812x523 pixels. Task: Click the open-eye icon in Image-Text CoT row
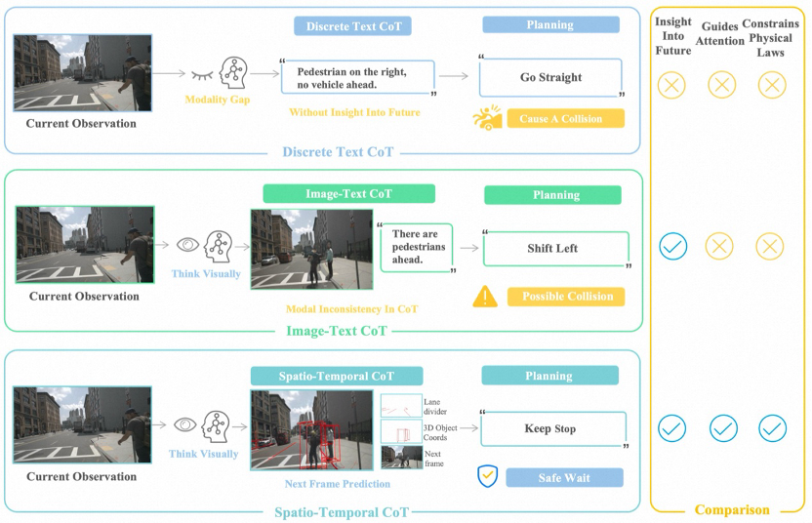187,244
